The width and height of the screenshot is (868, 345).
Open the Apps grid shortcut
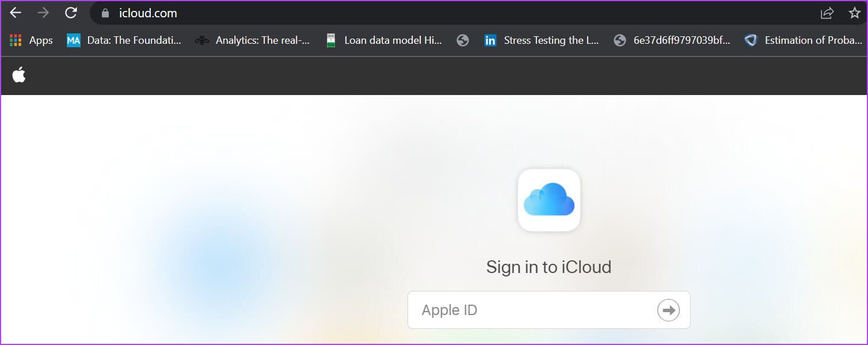point(31,40)
